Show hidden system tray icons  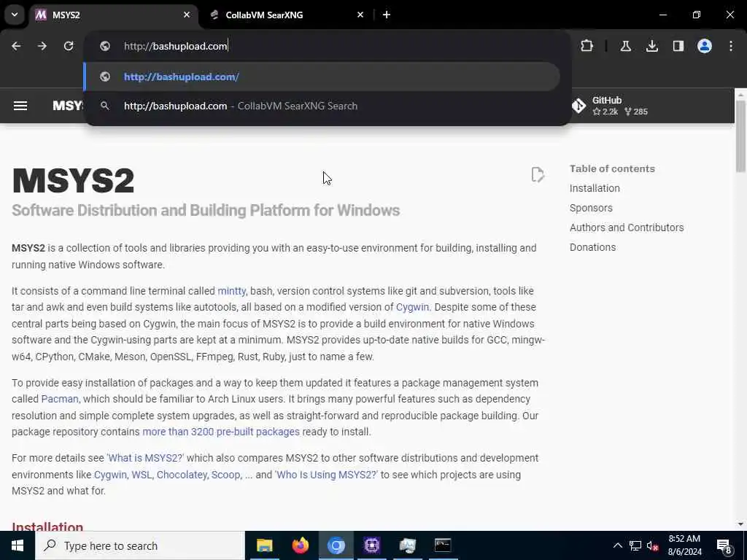[617, 545]
